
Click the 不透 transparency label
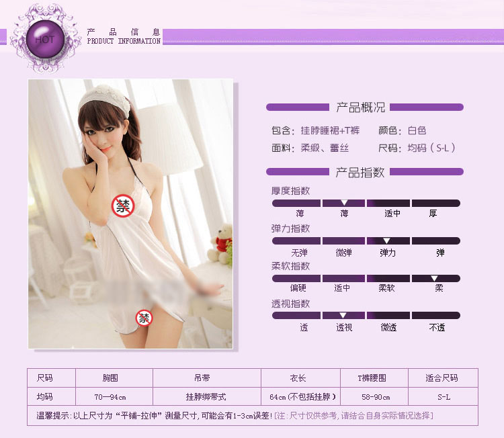pos(437,327)
